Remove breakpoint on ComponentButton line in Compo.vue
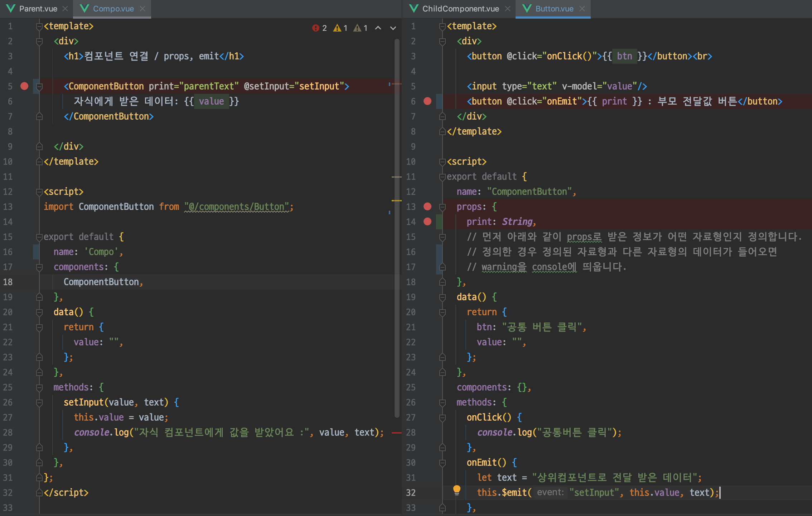Image resolution: width=812 pixels, height=516 pixels. [24, 86]
